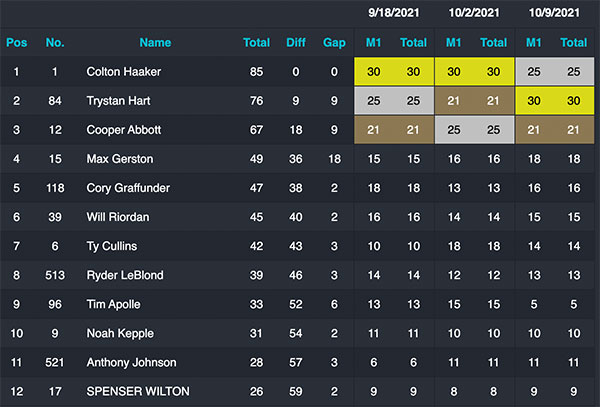Select Anthony Johnson's row
This screenshot has width=600, height=407.
tap(297, 362)
